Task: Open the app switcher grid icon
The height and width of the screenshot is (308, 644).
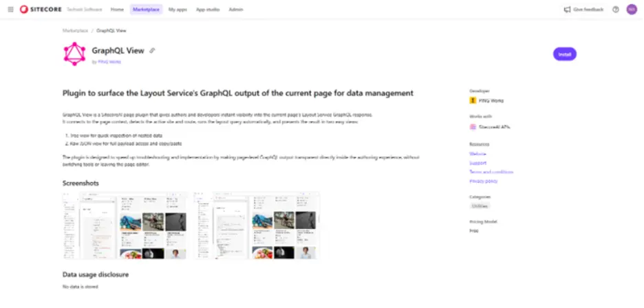Action: coord(11,10)
